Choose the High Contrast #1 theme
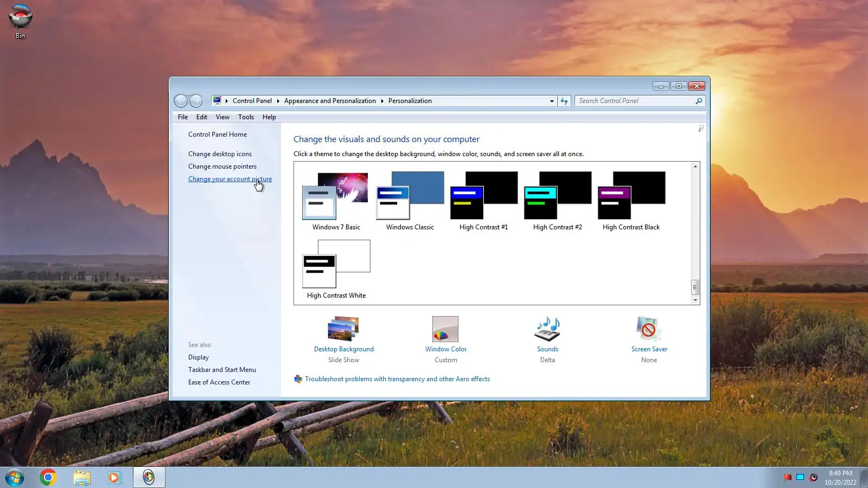This screenshot has height=488, width=868. coord(483,201)
